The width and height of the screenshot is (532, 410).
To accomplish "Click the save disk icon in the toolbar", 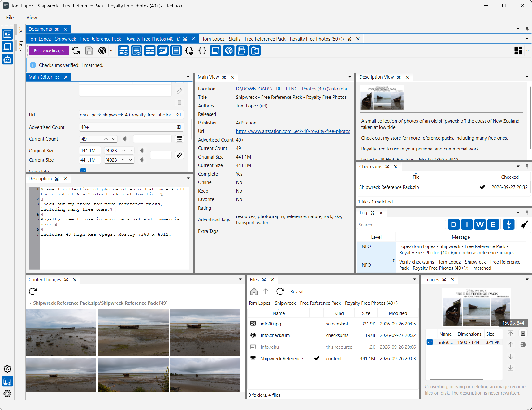I will coord(89,50).
